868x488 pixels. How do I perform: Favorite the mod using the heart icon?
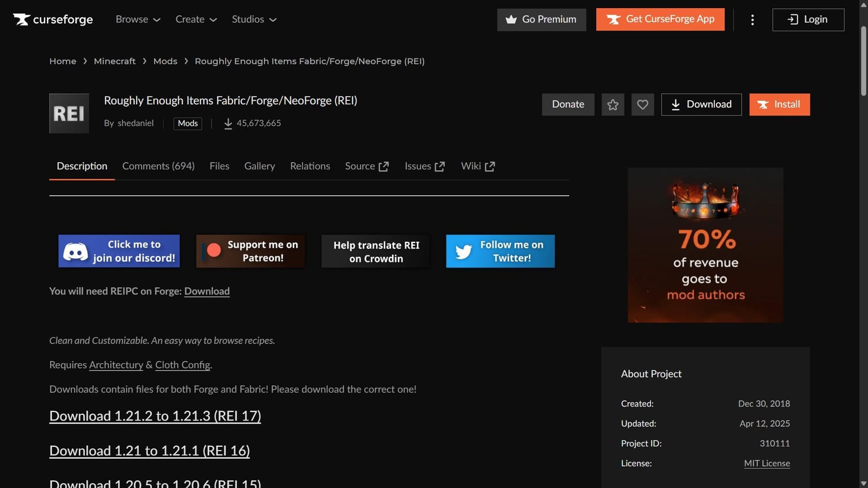pyautogui.click(x=642, y=105)
